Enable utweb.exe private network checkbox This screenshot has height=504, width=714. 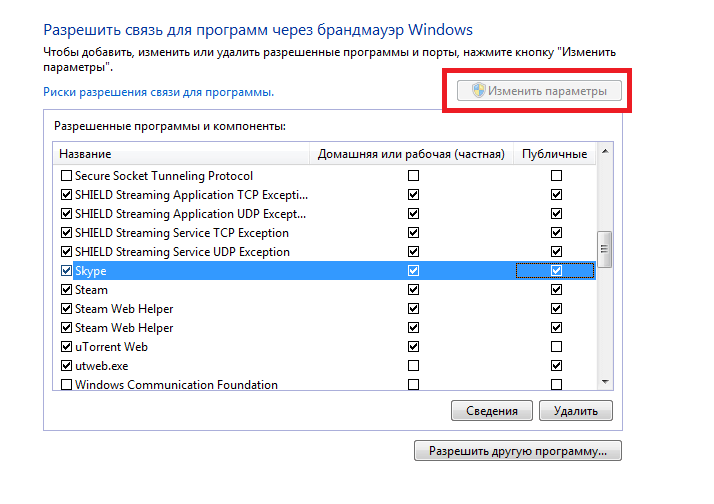point(413,366)
